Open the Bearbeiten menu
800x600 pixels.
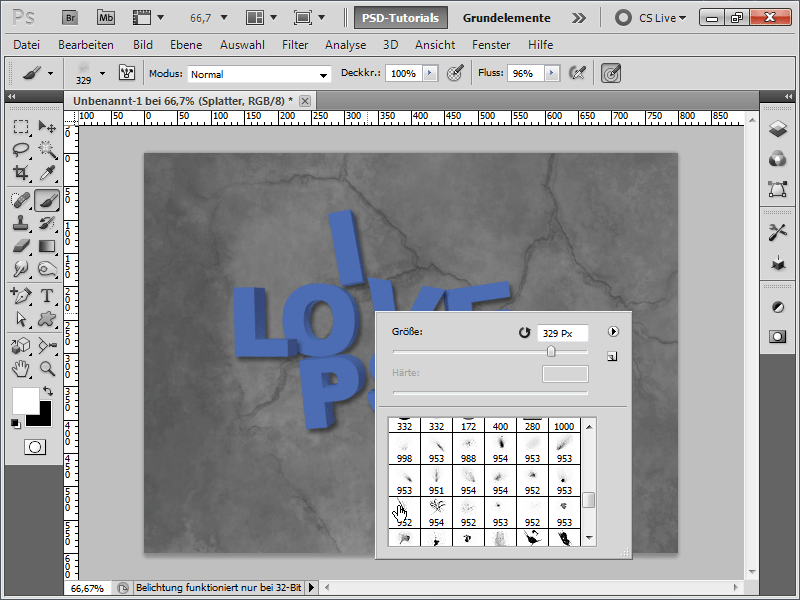[x=86, y=45]
